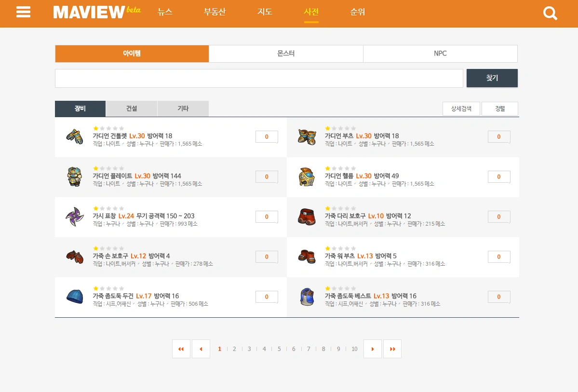
Task: Open the 가디언 부츠 item icon
Action: 307,137
